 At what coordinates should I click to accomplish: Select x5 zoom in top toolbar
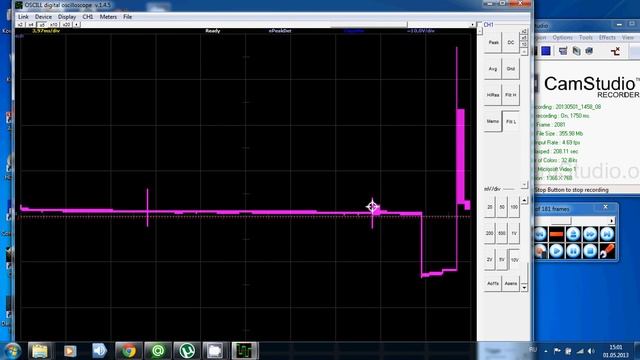[x=42, y=25]
